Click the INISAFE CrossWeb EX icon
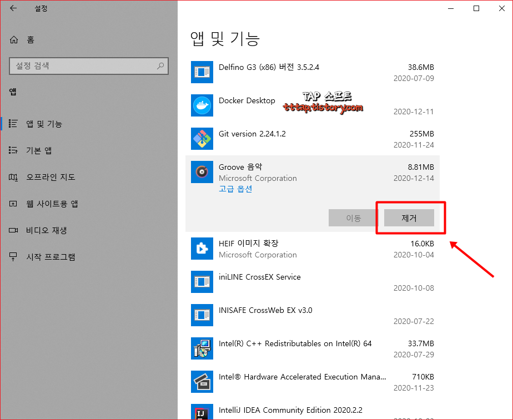The width and height of the screenshot is (513, 420). 202,315
